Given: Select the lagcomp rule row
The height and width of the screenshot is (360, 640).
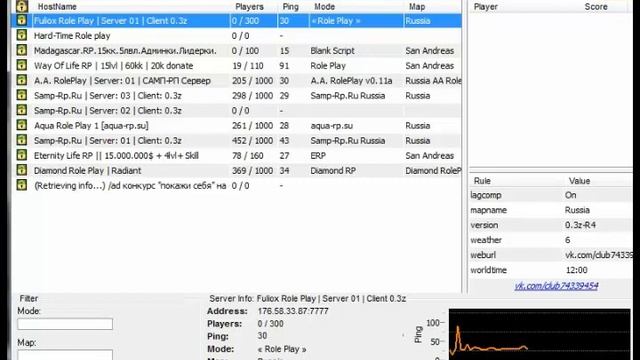Looking at the screenshot, I should click(551, 195).
